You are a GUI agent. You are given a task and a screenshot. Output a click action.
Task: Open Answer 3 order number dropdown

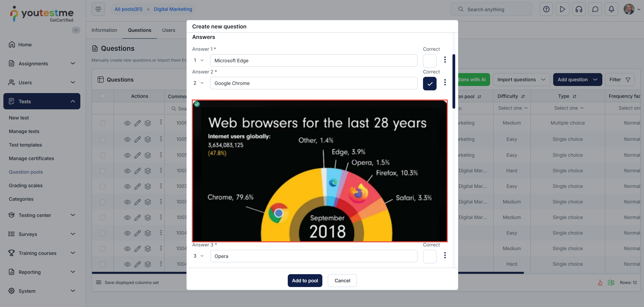click(x=199, y=256)
